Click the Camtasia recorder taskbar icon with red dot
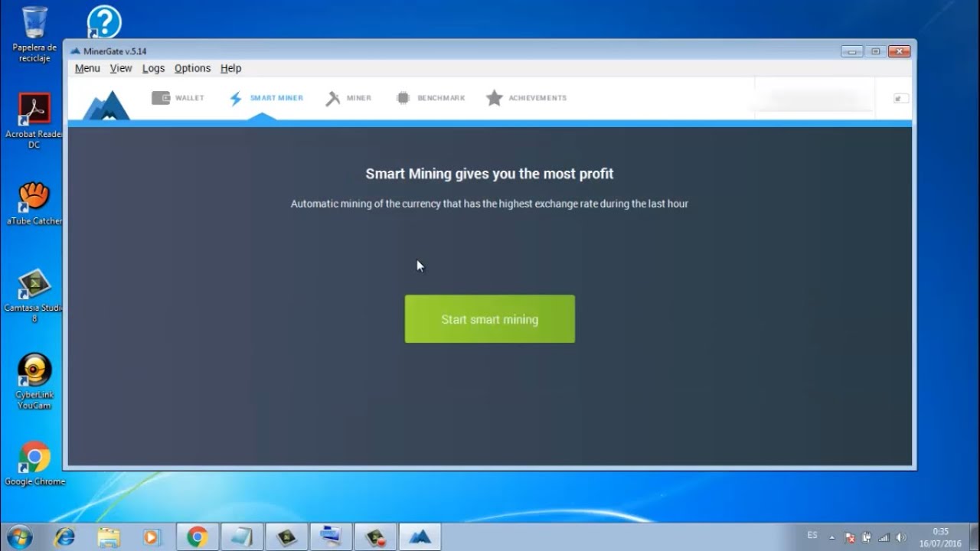This screenshot has width=980, height=551. [375, 537]
